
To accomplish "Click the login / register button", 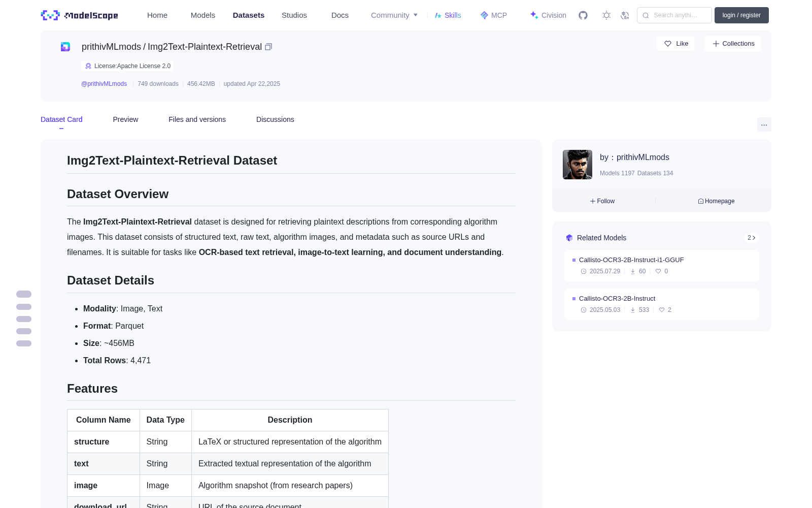I will (x=741, y=15).
